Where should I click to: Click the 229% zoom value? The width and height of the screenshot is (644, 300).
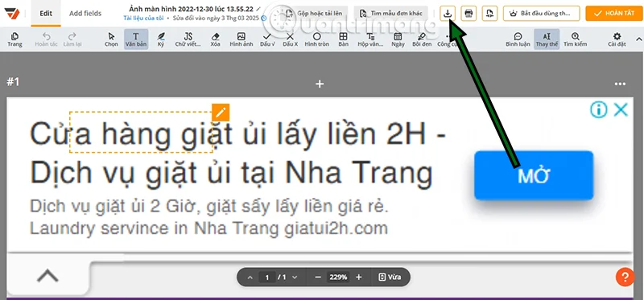[338, 277]
